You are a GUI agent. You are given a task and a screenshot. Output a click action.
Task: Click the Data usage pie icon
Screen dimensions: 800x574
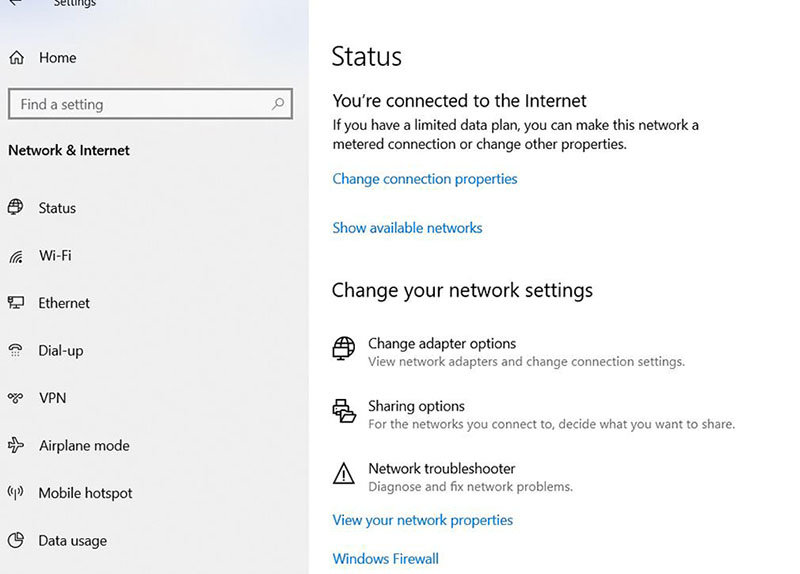tap(16, 540)
